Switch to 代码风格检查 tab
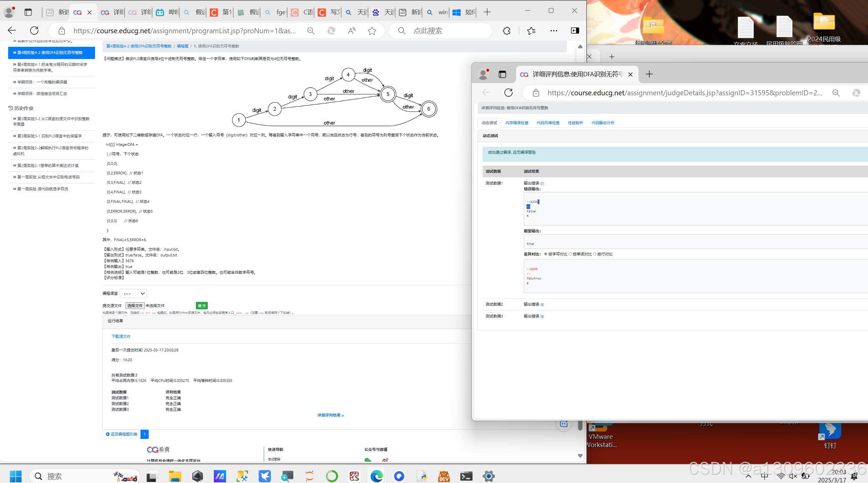Screen dimensions: 868x483 [x=548, y=123]
